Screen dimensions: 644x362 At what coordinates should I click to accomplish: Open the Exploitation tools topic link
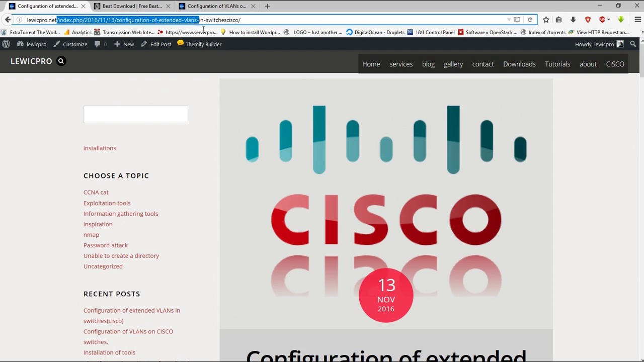coord(107,203)
